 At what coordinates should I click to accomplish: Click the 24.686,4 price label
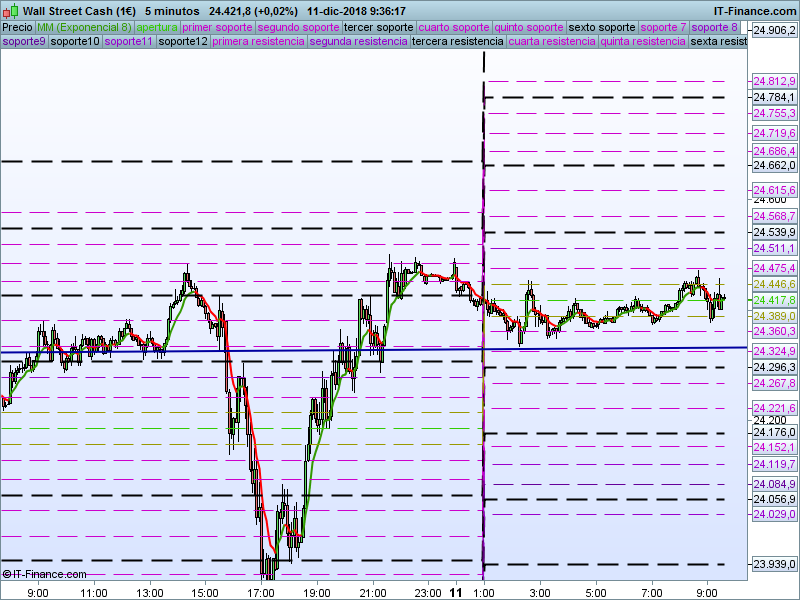774,151
